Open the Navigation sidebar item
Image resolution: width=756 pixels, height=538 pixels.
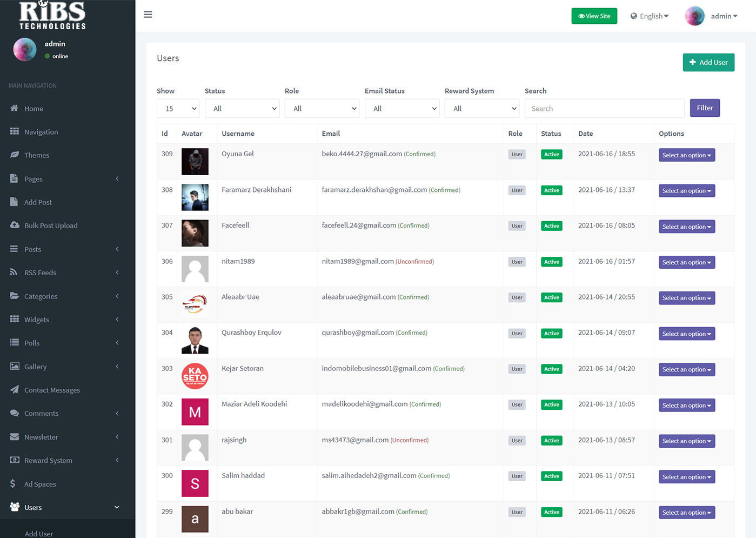[x=41, y=132]
